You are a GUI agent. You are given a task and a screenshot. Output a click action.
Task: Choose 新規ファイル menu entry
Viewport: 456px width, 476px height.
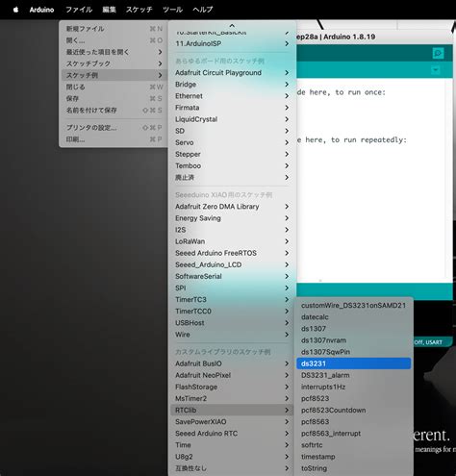click(114, 29)
